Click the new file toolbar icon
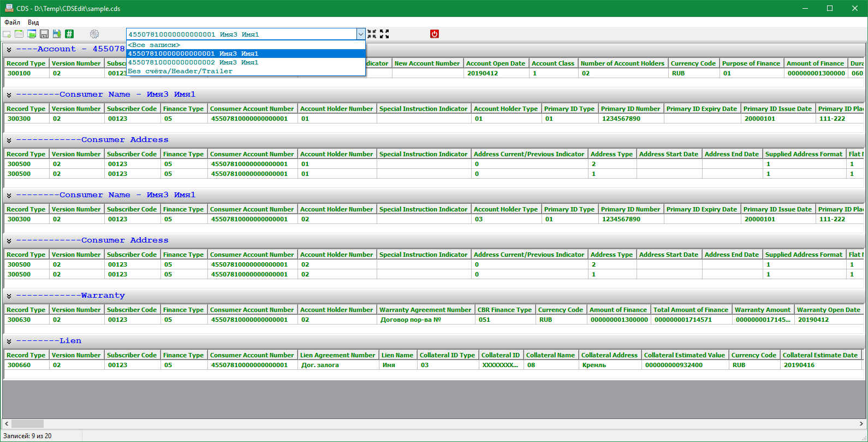 click(x=7, y=34)
